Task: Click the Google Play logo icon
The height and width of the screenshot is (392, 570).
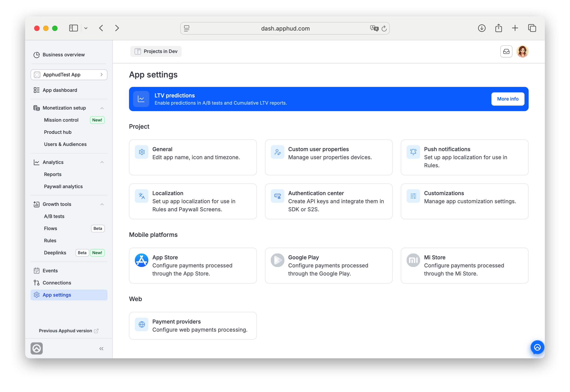Action: [x=277, y=260]
